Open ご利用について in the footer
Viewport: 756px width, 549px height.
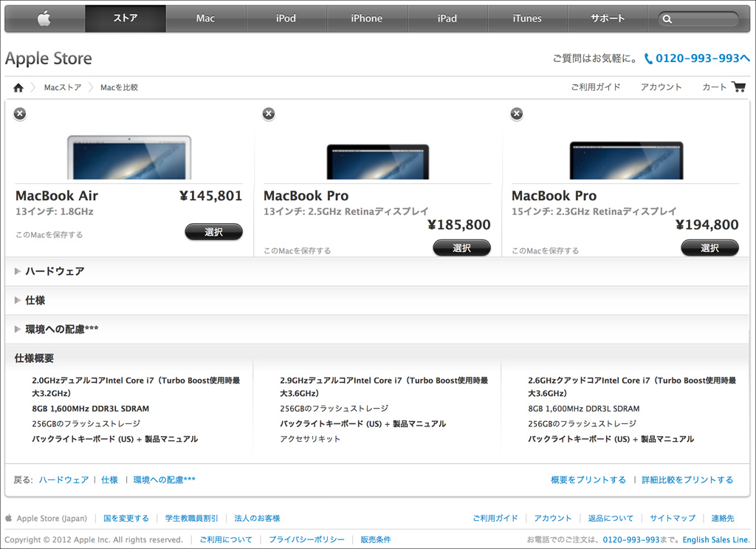point(226,540)
